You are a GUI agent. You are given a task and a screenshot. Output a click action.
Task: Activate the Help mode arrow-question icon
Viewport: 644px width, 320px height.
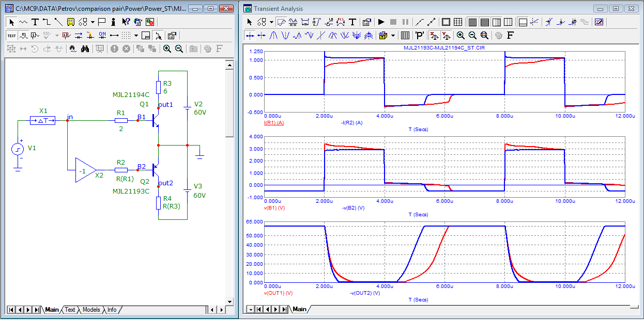(126, 23)
